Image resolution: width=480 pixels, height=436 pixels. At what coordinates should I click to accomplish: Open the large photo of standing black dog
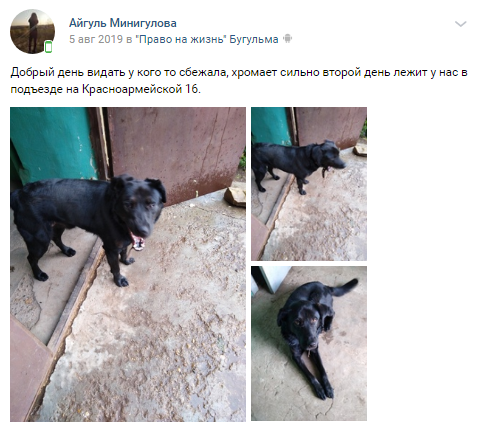coord(128,264)
